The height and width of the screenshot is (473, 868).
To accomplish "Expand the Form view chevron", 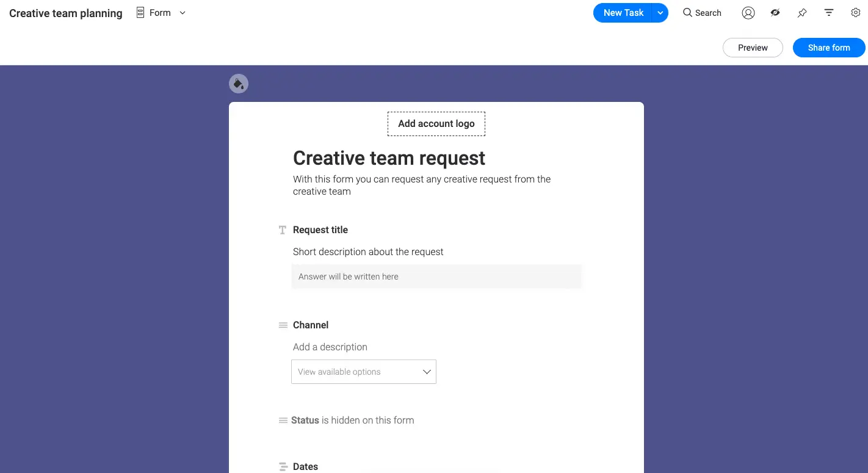I will click(181, 12).
